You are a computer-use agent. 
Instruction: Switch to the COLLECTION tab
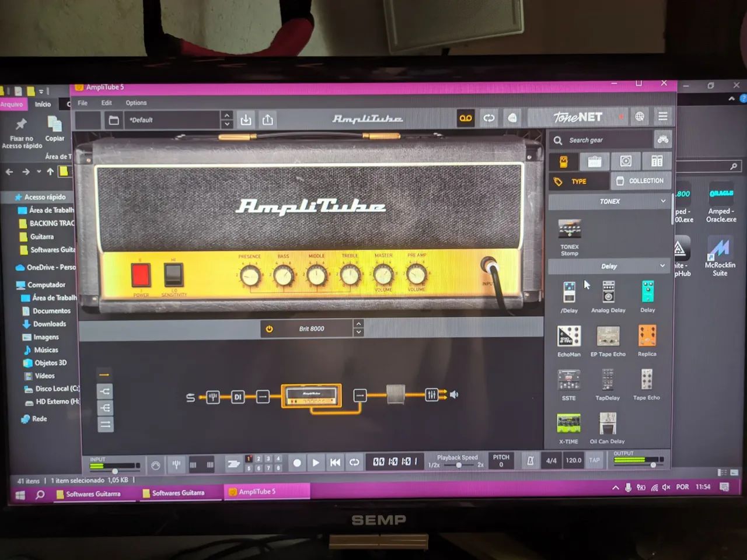click(x=641, y=181)
